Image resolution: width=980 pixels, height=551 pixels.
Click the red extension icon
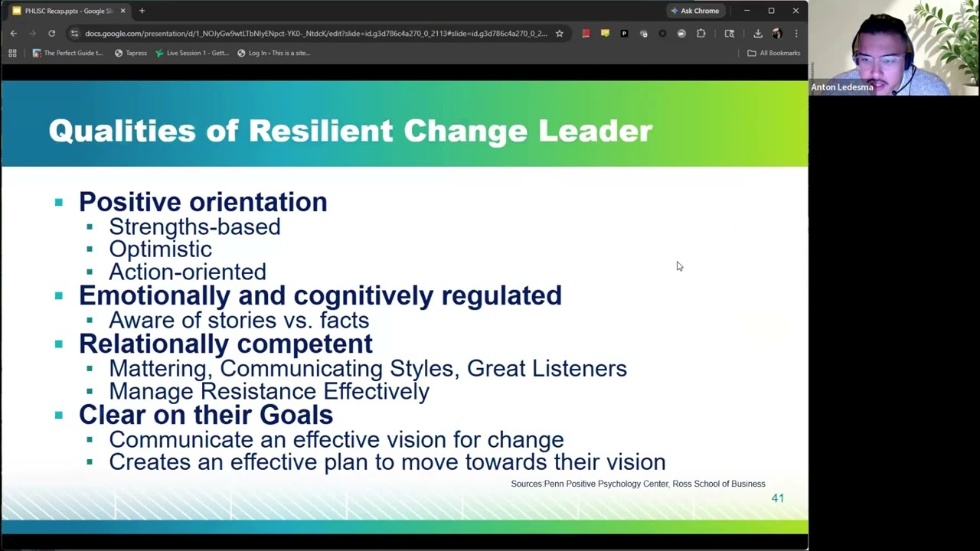[586, 34]
